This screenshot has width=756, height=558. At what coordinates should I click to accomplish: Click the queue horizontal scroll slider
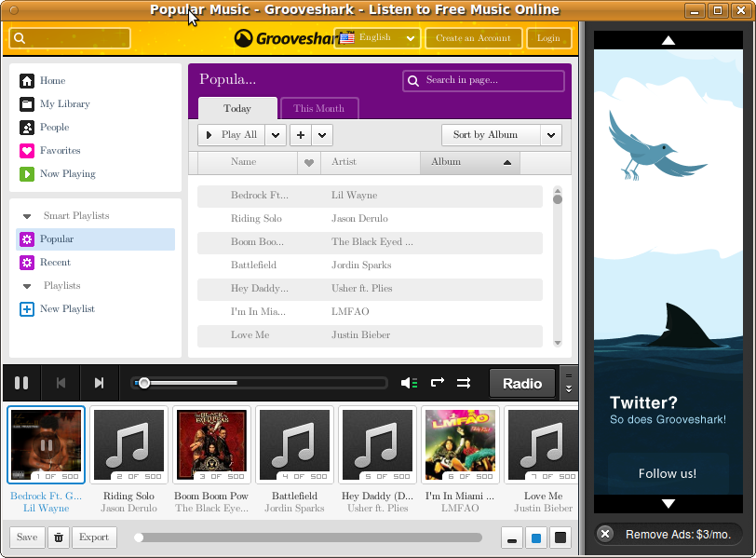pos(308,538)
